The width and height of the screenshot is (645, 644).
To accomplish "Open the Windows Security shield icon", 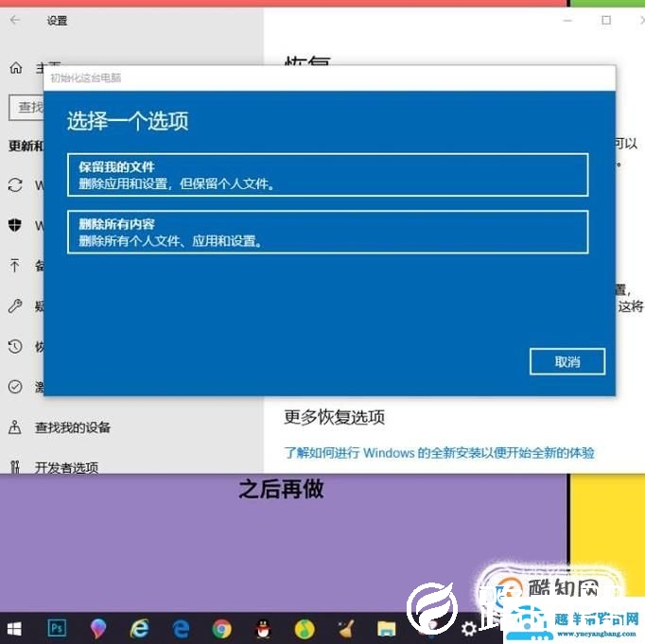I will [15, 225].
